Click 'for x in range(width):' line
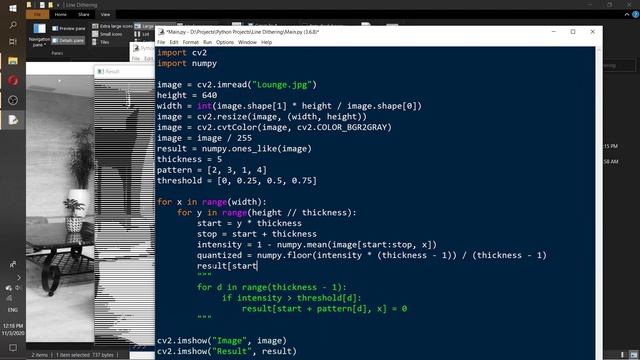640x360 pixels. [x=212, y=202]
